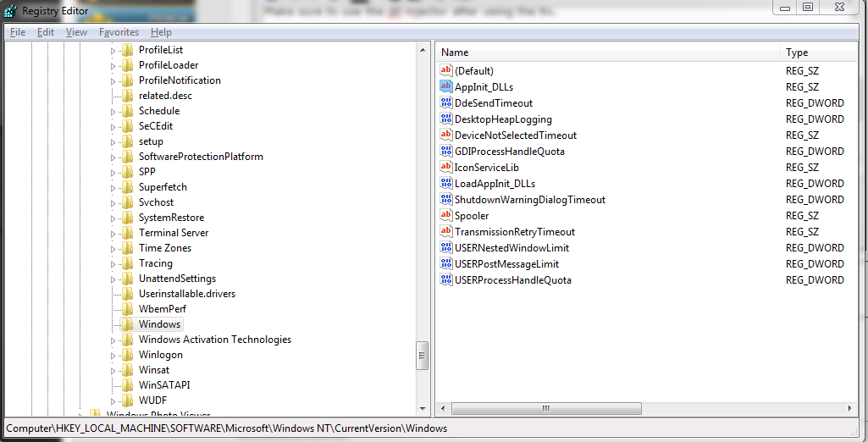Click the Schedule folder icon
The image size is (868, 442).
coord(127,111)
